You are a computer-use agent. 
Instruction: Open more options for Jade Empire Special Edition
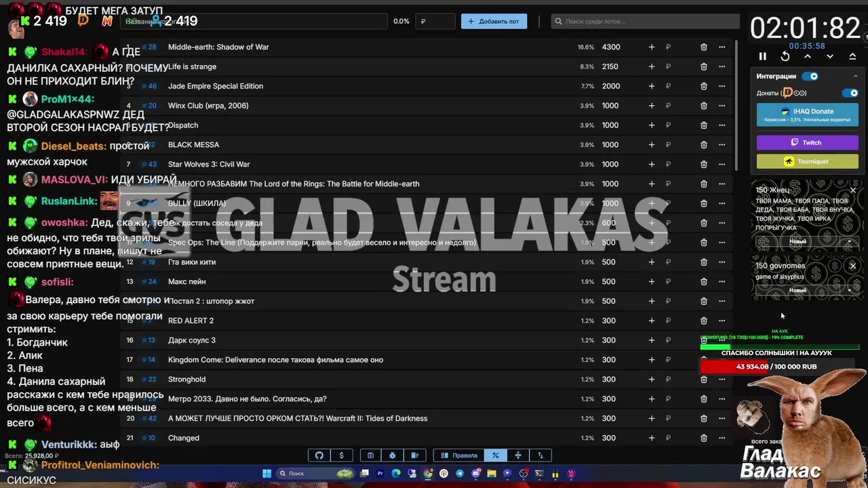pyautogui.click(x=722, y=86)
